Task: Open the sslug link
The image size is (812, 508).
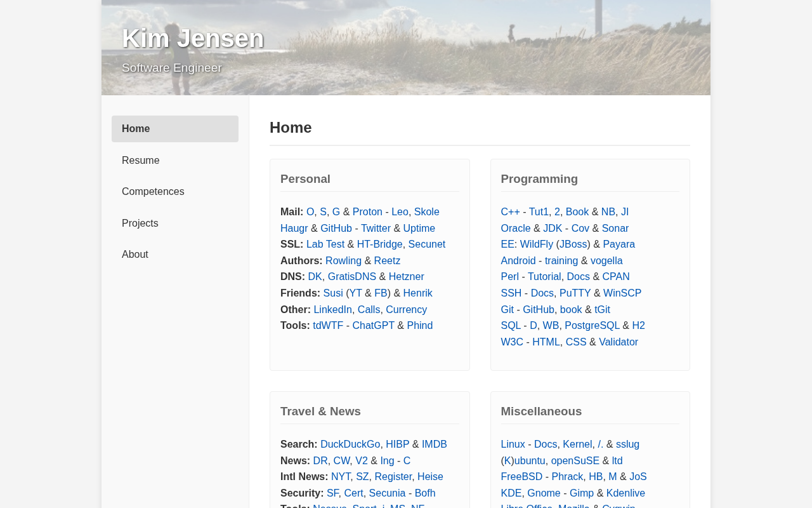Action: point(627,444)
